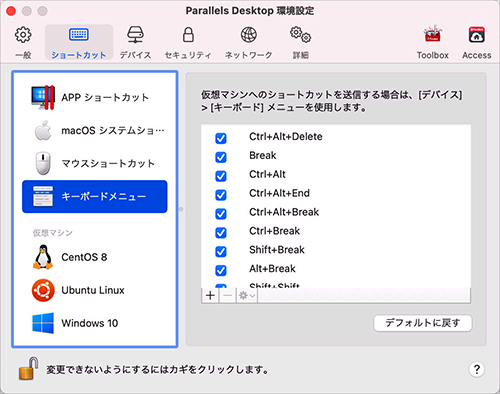Image resolution: width=500 pixels, height=394 pixels.
Task: Go to the ネットワーク globe tab
Action: coord(249,43)
